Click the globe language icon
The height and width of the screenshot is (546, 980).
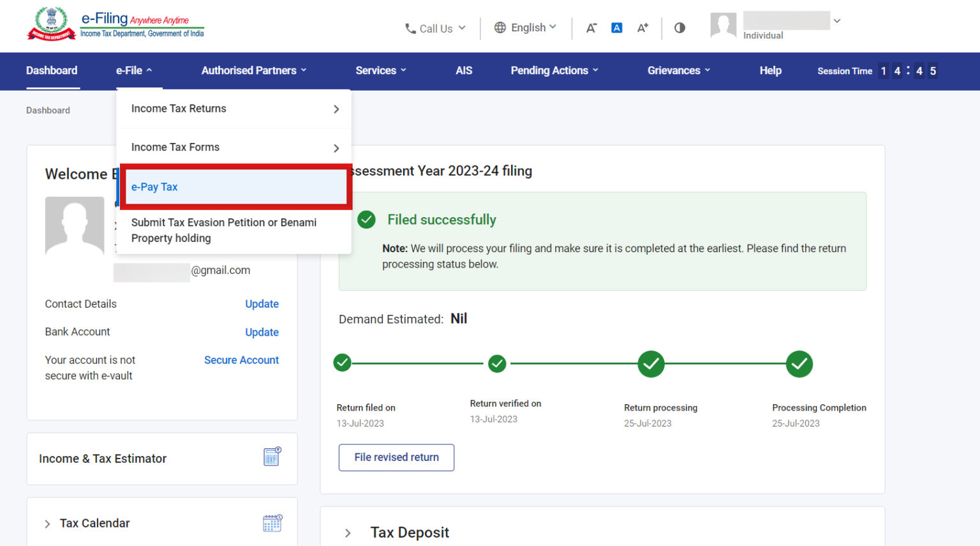tap(500, 27)
